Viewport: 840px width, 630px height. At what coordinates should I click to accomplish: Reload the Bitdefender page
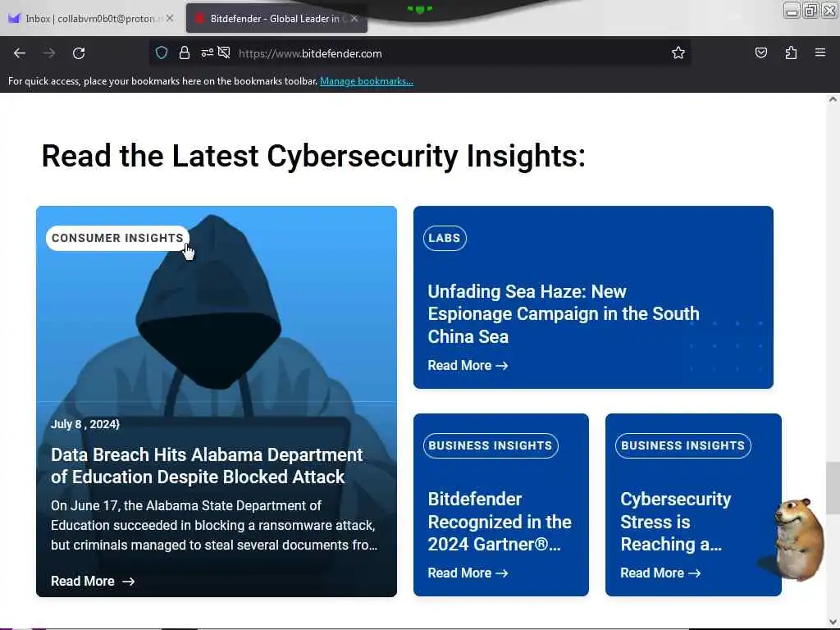click(79, 53)
